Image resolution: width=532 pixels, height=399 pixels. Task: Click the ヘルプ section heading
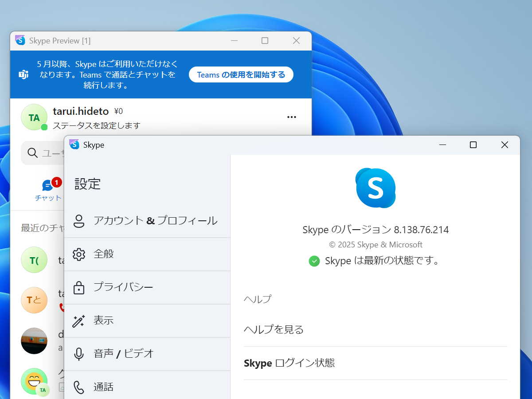pos(257,299)
